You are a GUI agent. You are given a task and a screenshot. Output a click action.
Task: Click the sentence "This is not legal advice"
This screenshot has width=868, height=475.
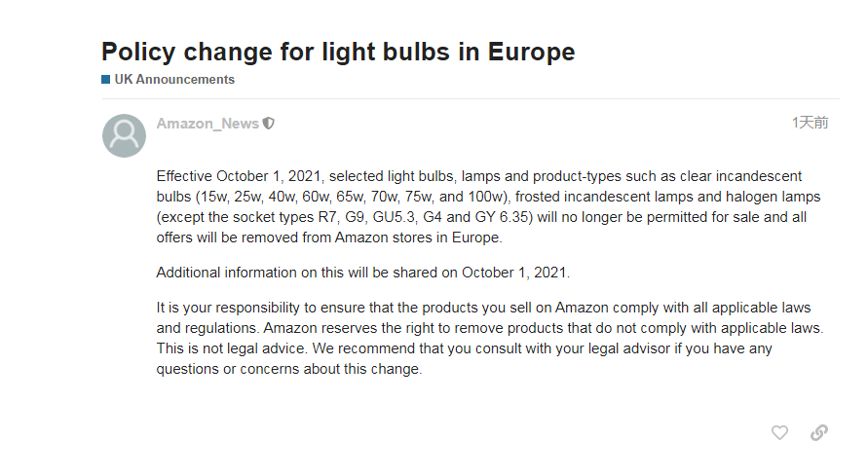[230, 348]
